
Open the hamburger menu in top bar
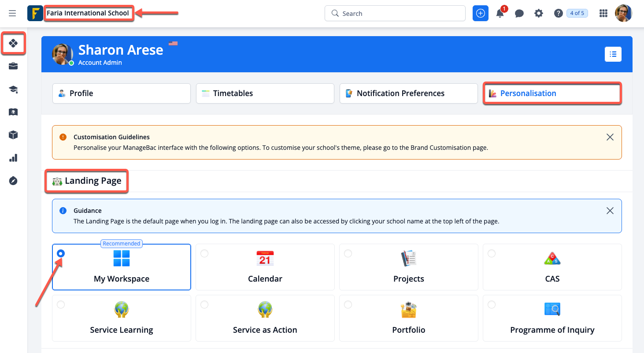point(12,13)
